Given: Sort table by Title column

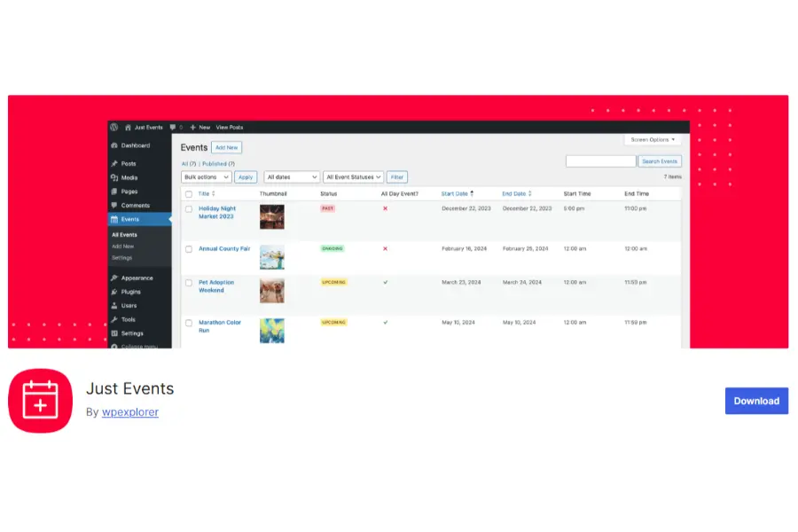Looking at the screenshot, I should 207,194.
